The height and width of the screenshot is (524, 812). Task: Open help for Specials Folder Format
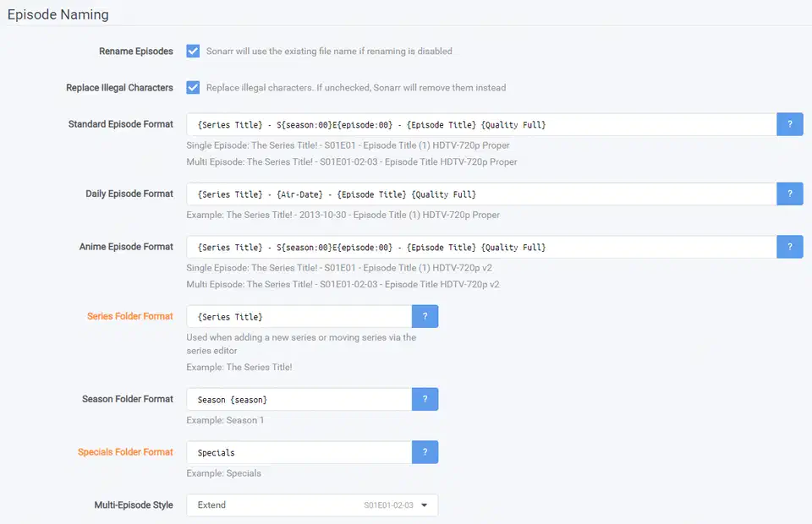point(425,452)
